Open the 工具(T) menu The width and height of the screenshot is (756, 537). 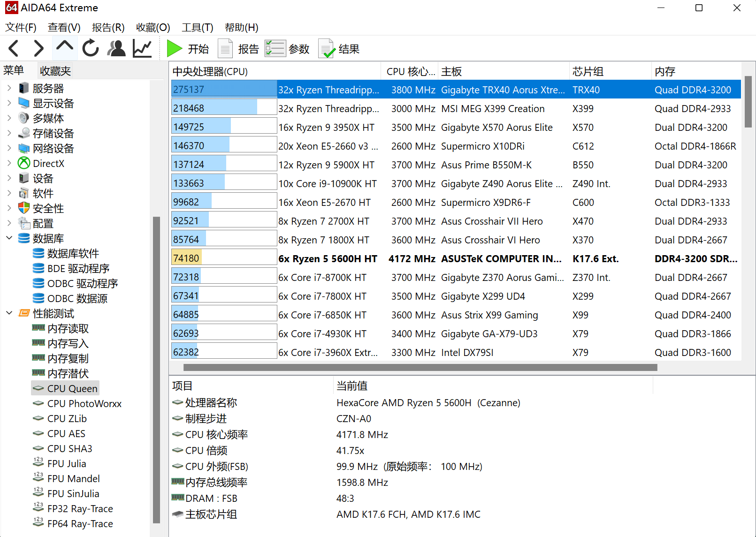(x=198, y=27)
